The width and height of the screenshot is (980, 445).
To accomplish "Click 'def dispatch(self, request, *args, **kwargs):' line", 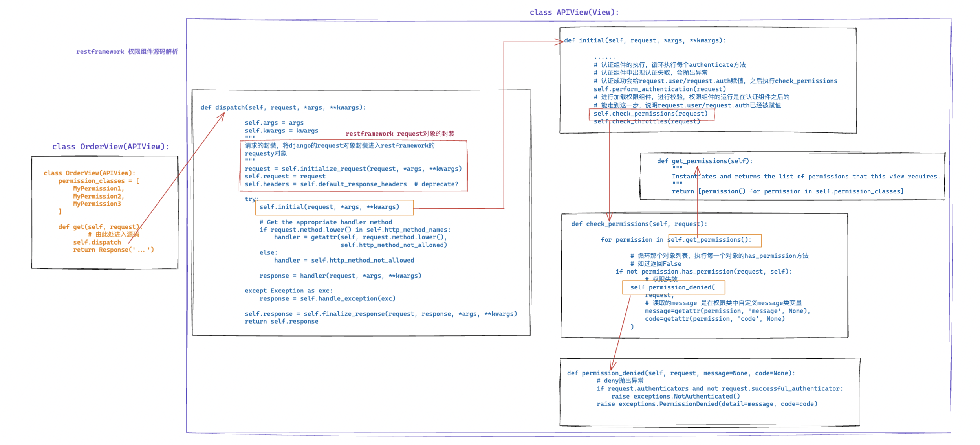I will tap(283, 107).
